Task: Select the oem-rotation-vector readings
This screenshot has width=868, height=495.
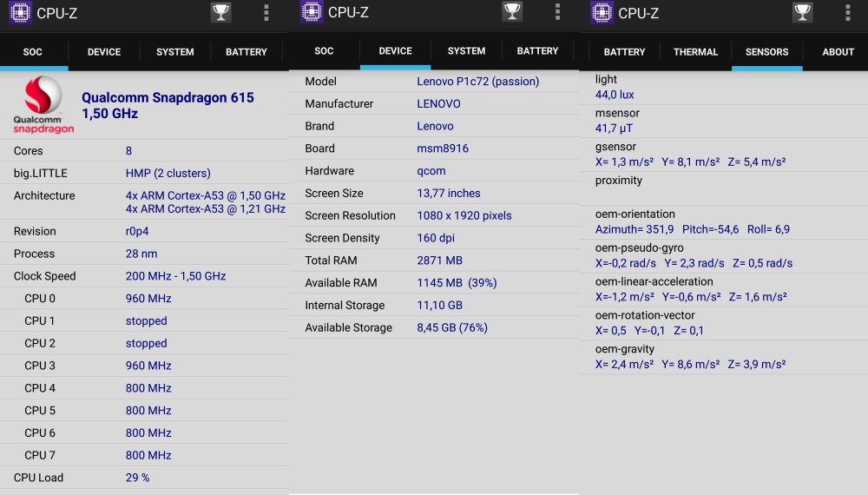Action: pos(649,331)
